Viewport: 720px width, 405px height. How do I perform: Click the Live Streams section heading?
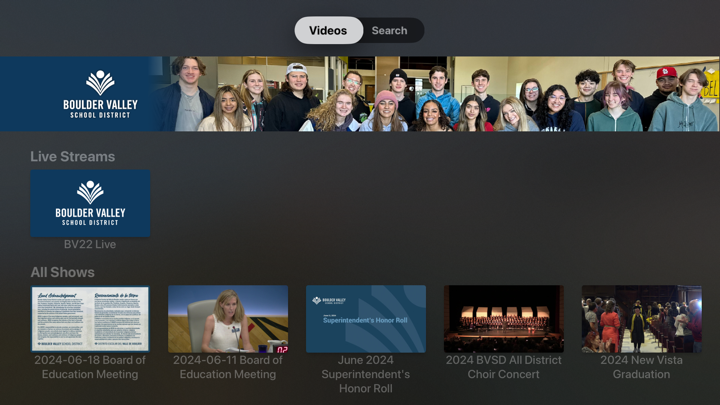click(73, 157)
